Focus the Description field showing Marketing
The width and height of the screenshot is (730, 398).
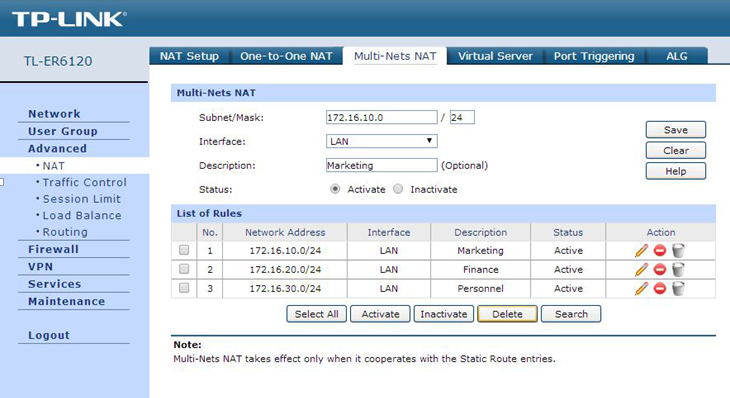[381, 165]
